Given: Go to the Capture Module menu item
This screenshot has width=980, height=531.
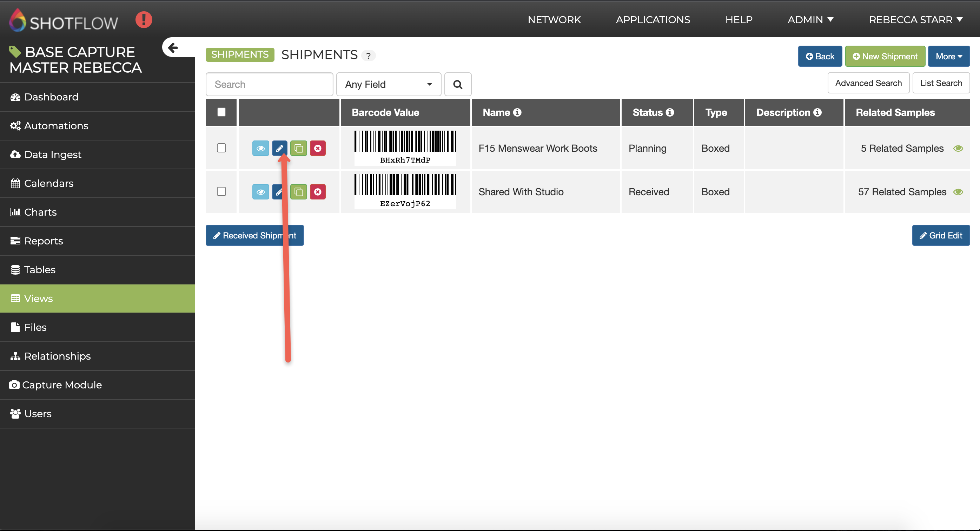Looking at the screenshot, I should pos(62,385).
